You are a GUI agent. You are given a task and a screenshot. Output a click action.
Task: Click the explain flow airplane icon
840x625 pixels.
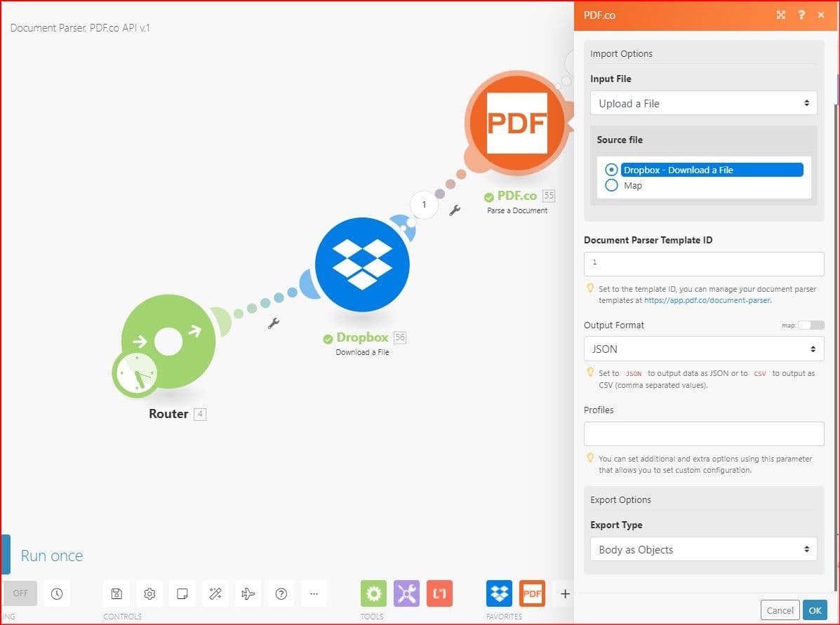point(248,593)
